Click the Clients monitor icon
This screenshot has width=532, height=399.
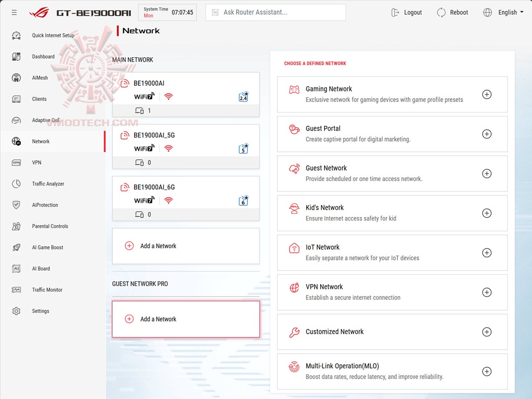(x=16, y=99)
